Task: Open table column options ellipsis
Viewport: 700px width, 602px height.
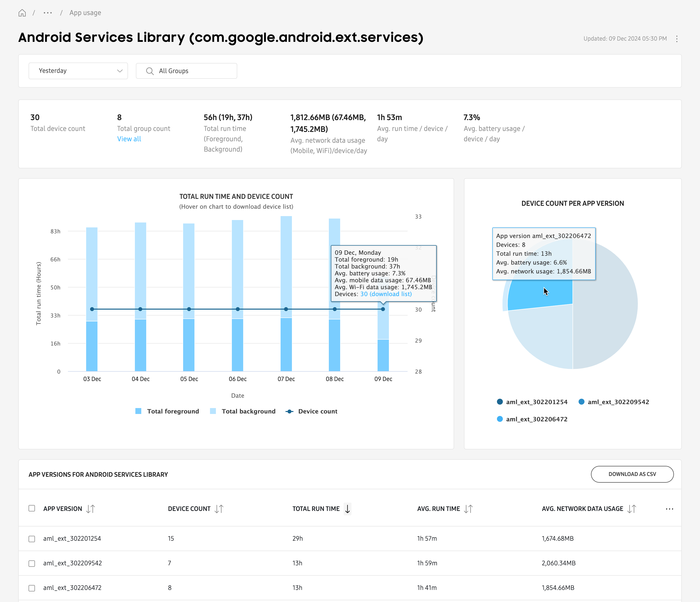Action: [669, 509]
